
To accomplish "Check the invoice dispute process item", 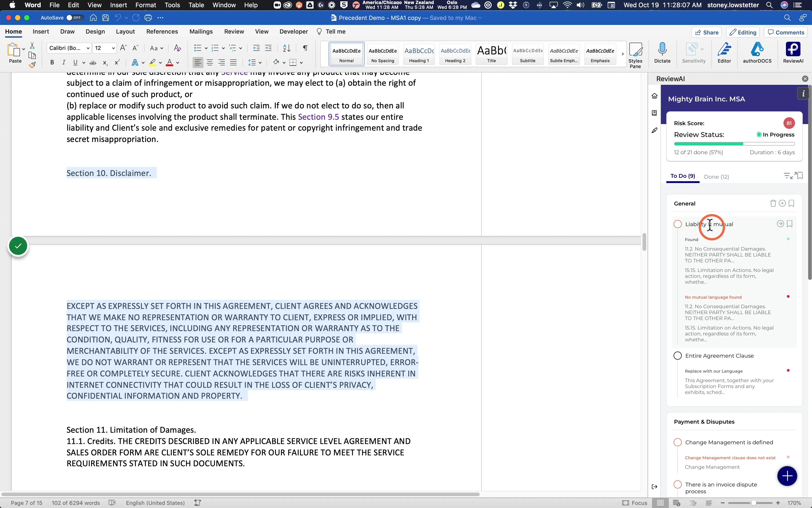I will click(x=677, y=484).
